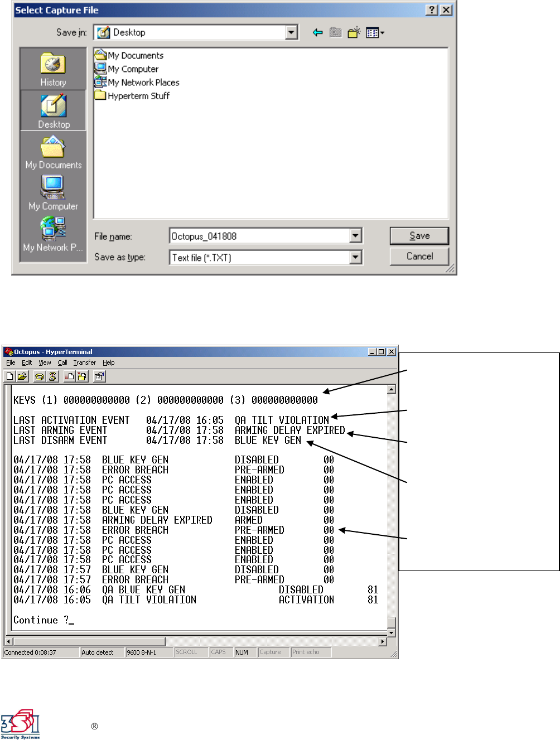Select Desktop in the places bar
The image size is (560, 740).
54,111
